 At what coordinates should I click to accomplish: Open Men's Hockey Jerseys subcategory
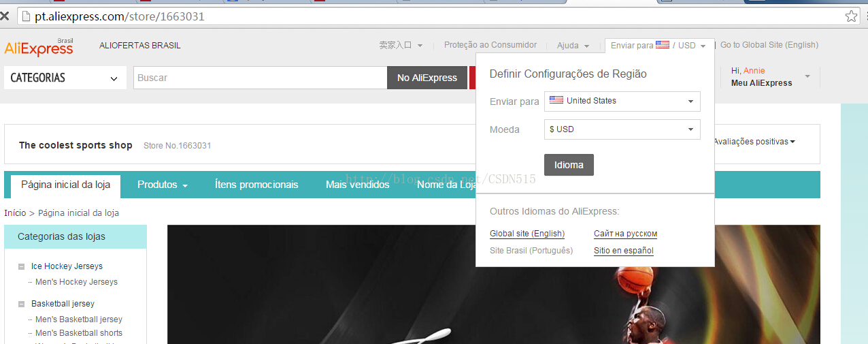coord(76,282)
